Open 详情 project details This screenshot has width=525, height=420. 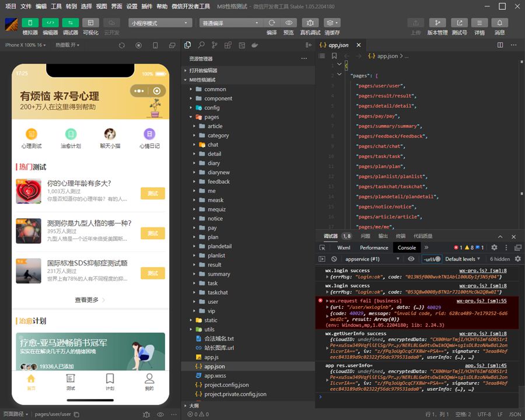pos(479,23)
